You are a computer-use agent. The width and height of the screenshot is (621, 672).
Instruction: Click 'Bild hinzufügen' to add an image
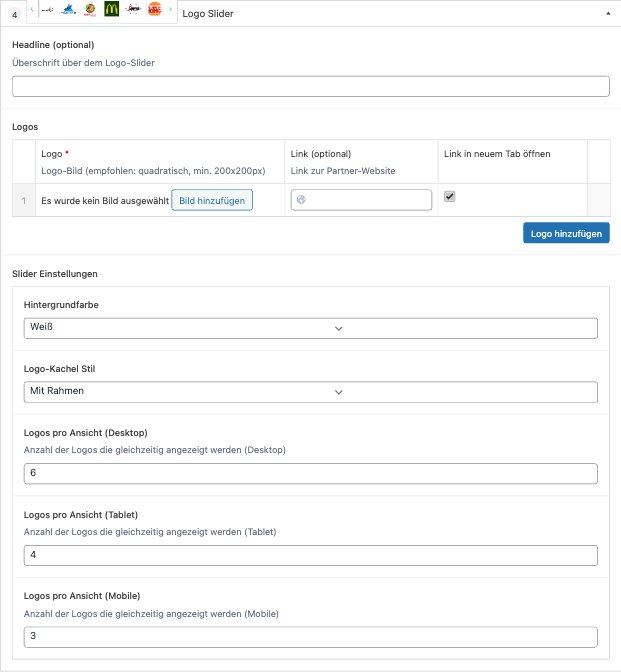(212, 200)
